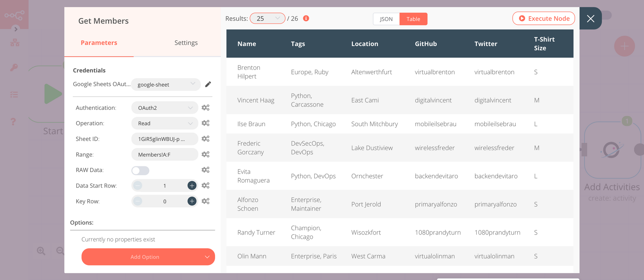Close the Get Members node panel
644x280 pixels.
point(591,19)
